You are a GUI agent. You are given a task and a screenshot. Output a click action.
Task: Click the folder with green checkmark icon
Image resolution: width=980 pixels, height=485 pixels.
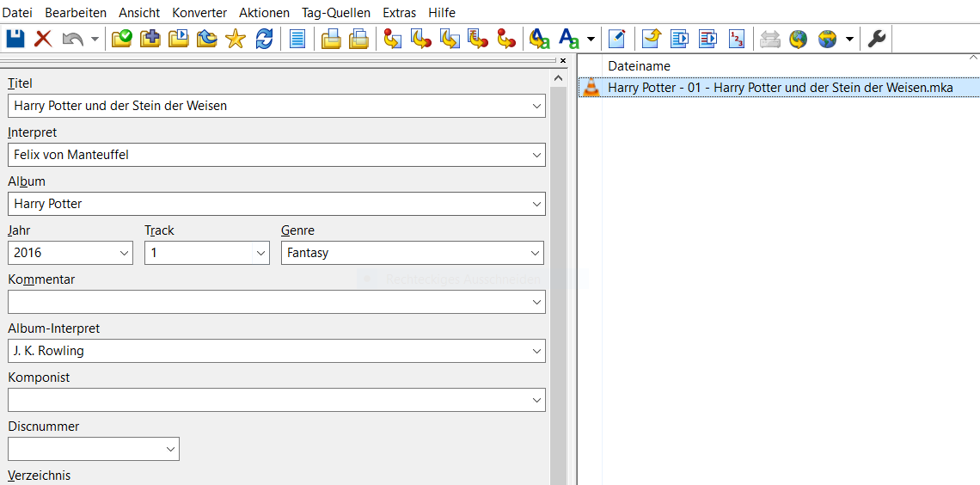(121, 39)
